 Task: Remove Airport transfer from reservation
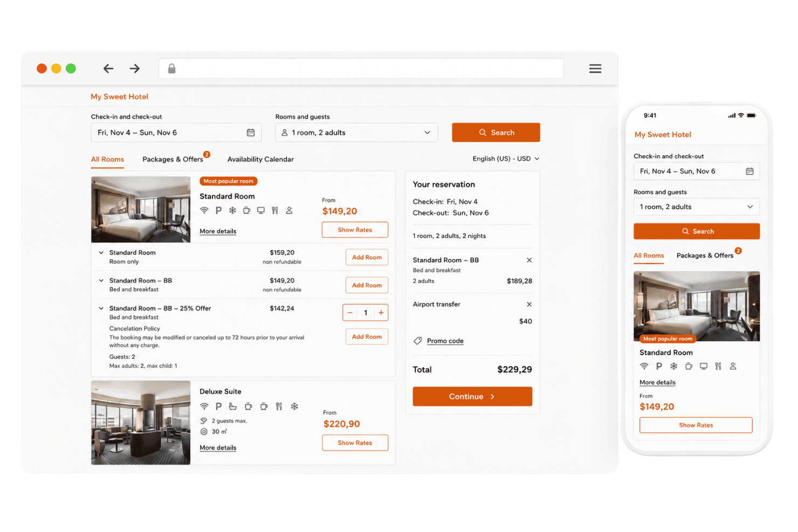tap(529, 304)
